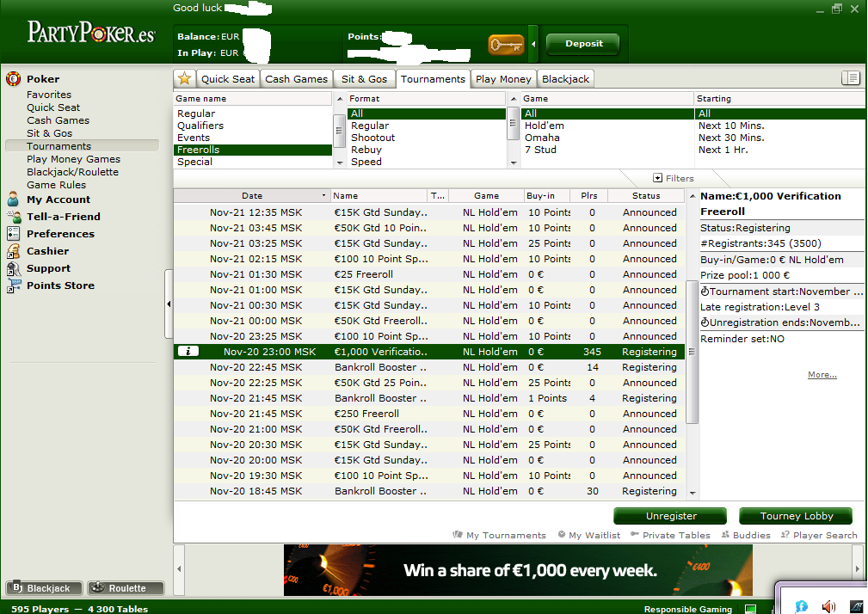Collapse the left sidebar panel arrow
The width and height of the screenshot is (868, 614).
[x=169, y=304]
